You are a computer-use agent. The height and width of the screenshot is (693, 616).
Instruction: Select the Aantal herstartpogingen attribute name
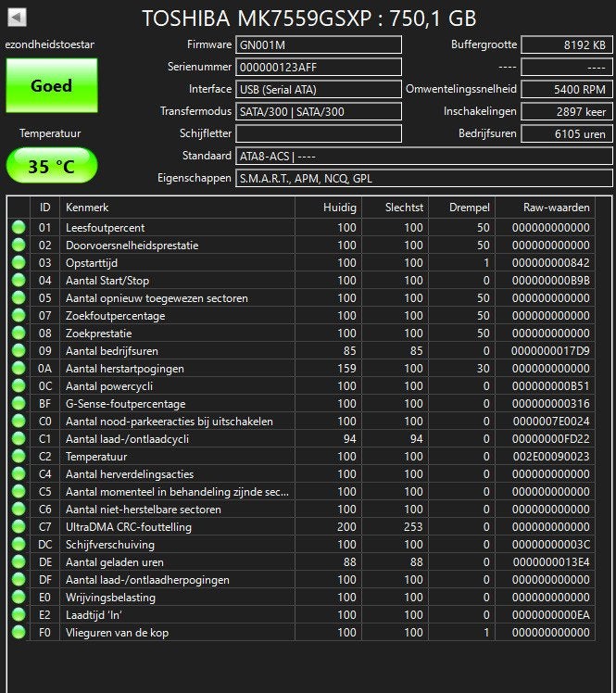pos(125,369)
